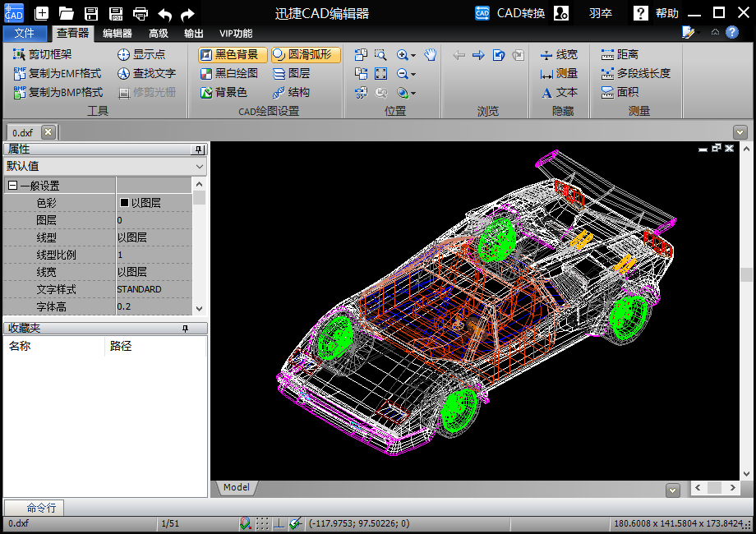
Task: Toggle 显示点 display
Action: [x=141, y=54]
